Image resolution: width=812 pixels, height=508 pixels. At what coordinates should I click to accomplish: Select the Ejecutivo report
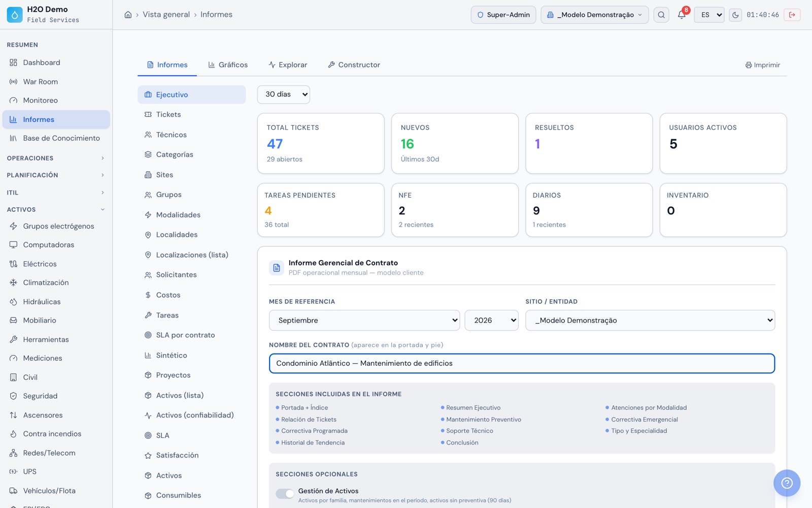tap(192, 95)
